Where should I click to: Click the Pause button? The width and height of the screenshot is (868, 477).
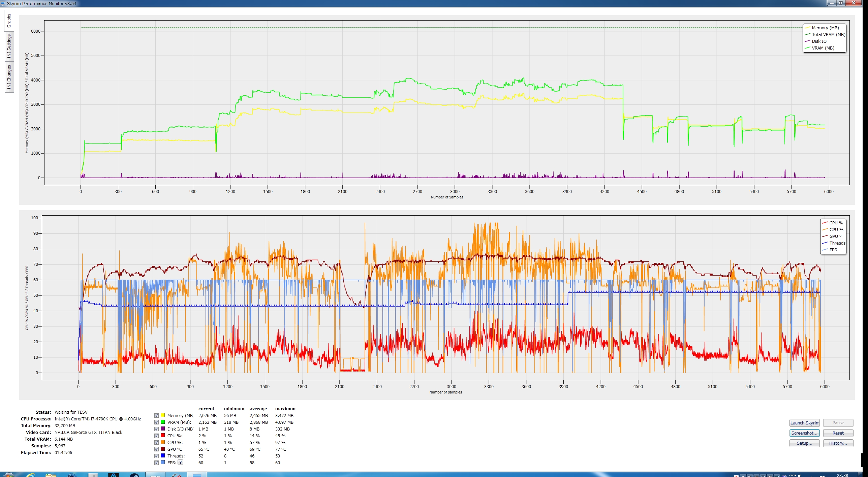pos(838,423)
